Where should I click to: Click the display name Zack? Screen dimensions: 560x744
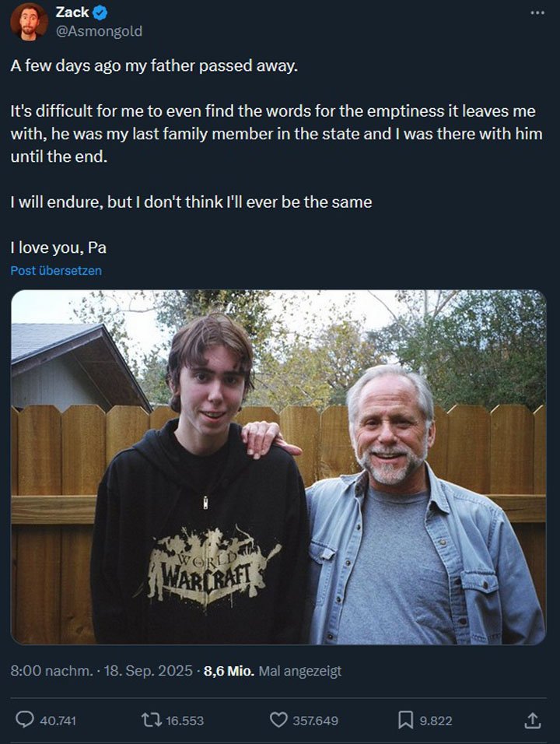(72, 12)
